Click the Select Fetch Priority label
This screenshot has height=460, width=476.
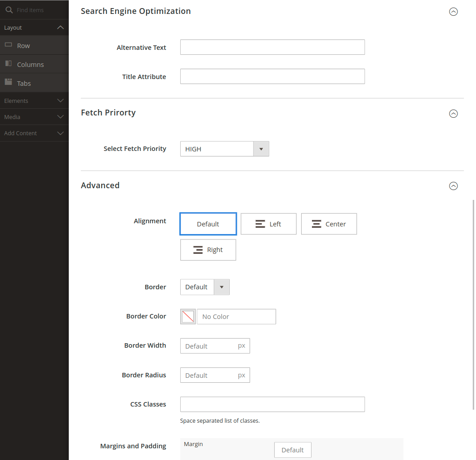(x=135, y=149)
